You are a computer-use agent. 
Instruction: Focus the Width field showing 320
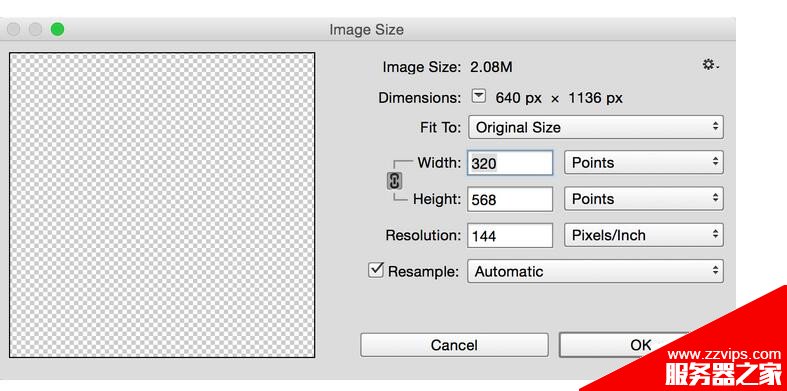[x=510, y=163]
